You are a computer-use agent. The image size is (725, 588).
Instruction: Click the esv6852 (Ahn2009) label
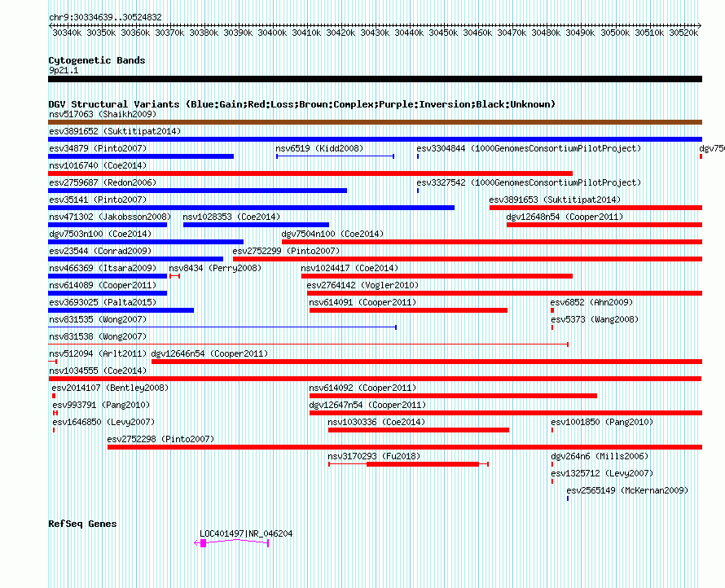pos(592,302)
